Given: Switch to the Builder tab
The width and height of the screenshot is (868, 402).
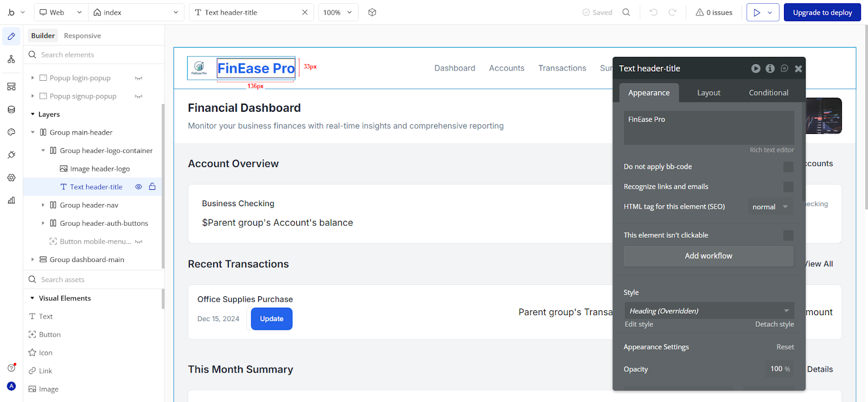Looking at the screenshot, I should coord(43,36).
